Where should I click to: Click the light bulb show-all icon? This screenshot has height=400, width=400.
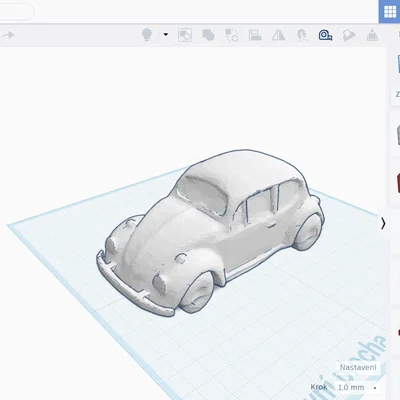[x=147, y=35]
